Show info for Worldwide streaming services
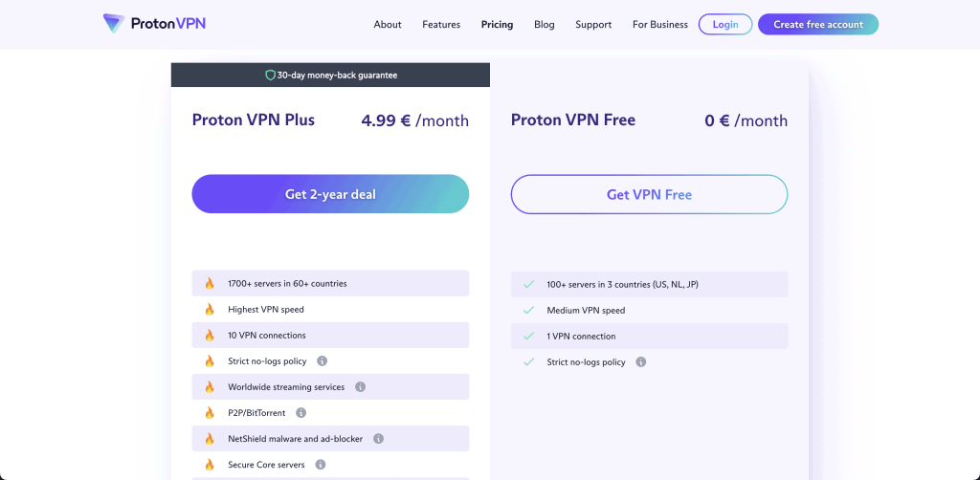Image resolution: width=980 pixels, height=480 pixels. tap(360, 387)
